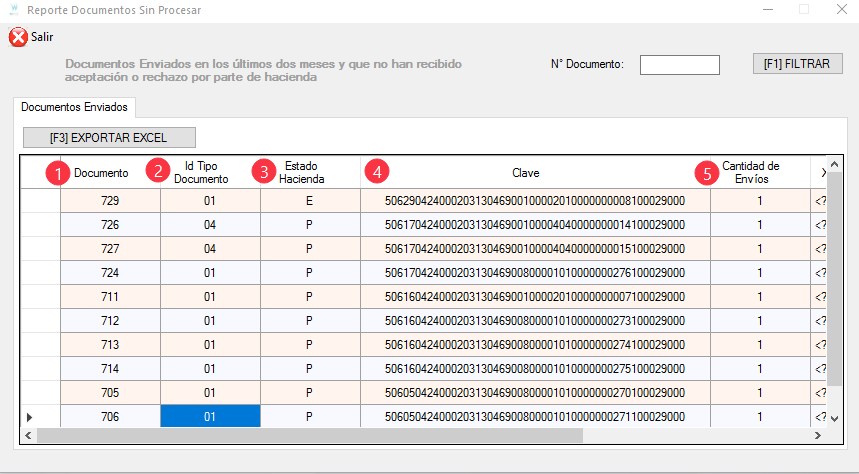Select the Estado Hacienda cell showing E
This screenshot has width=859, height=474.
coord(310,201)
